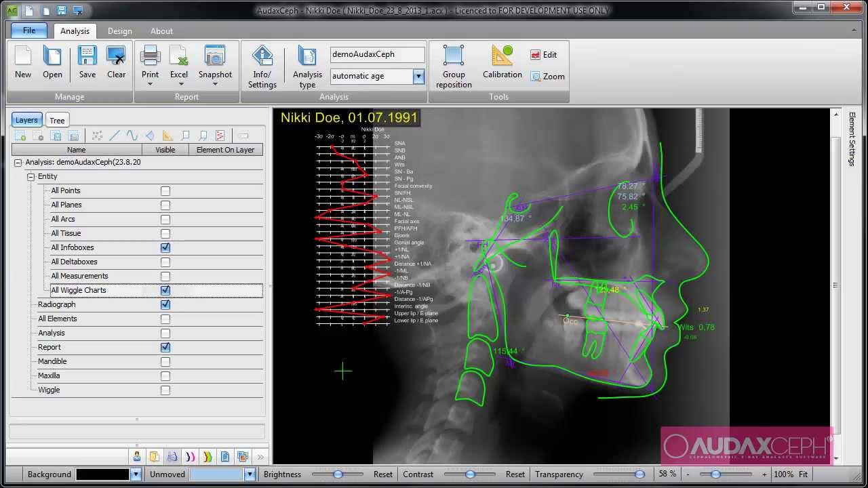
Task: Click the Group reposition tool
Action: tap(454, 66)
